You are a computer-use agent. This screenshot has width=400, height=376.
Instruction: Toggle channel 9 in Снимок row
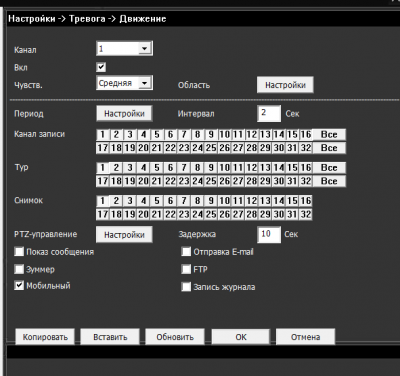point(211,201)
